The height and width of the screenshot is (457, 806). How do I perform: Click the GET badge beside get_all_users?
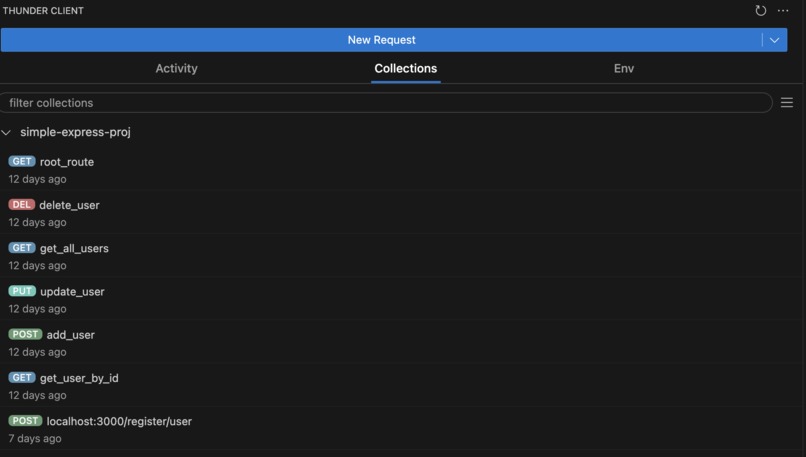(x=22, y=248)
